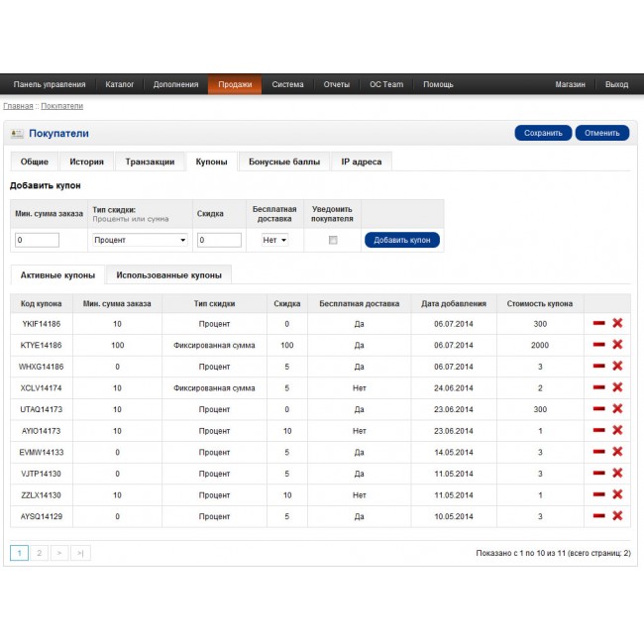This screenshot has width=644, height=644.
Task: Open the Каталог menu
Action: coord(120,84)
